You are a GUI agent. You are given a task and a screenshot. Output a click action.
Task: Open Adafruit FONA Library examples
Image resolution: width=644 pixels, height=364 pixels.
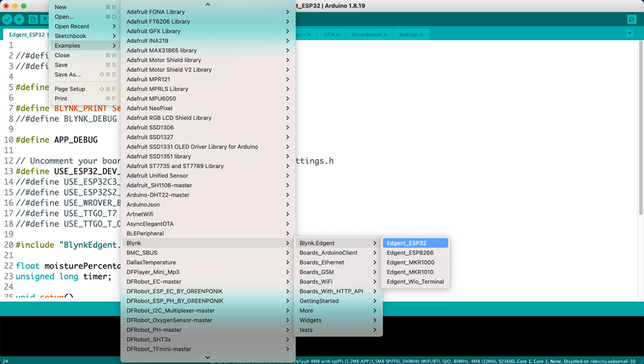pos(208,12)
